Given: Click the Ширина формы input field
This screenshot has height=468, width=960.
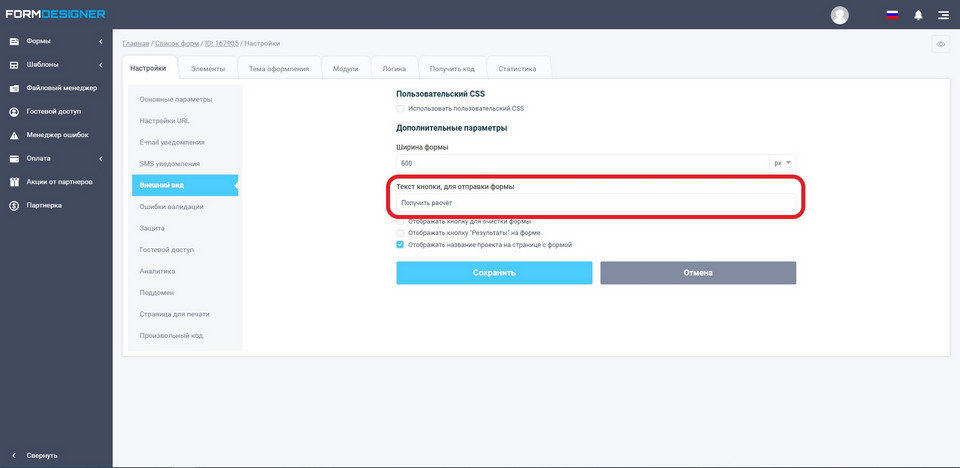Looking at the screenshot, I should tap(580, 163).
